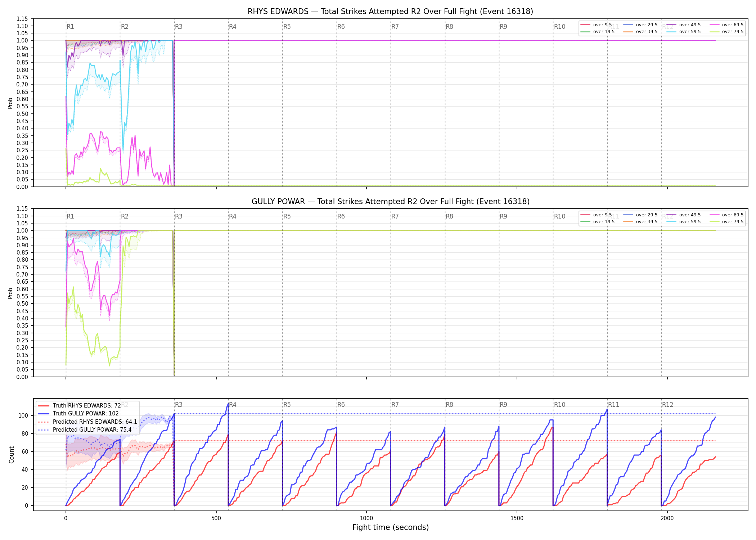Viewport: 756px width, 540px height.
Task: Click 'Predicted GULLY POWAR: 75.4' legend entry
Action: [85, 429]
